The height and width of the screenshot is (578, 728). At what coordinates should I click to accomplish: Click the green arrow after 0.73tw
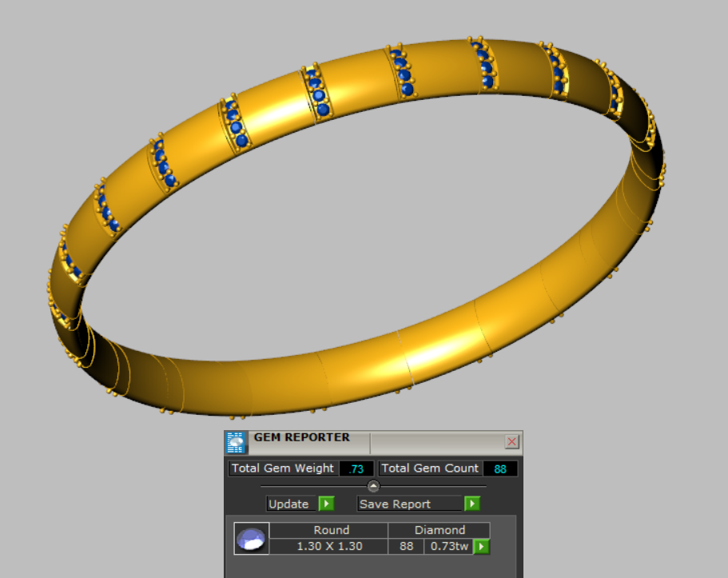481,547
